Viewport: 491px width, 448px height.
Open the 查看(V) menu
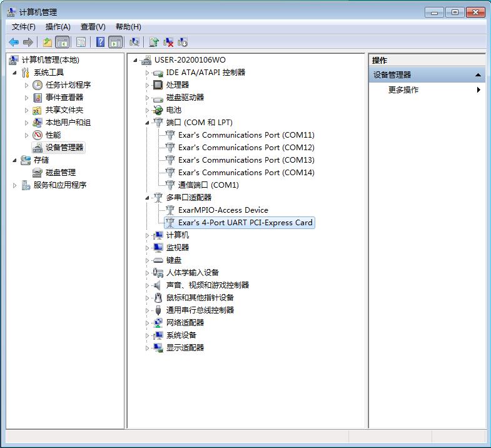tap(93, 27)
